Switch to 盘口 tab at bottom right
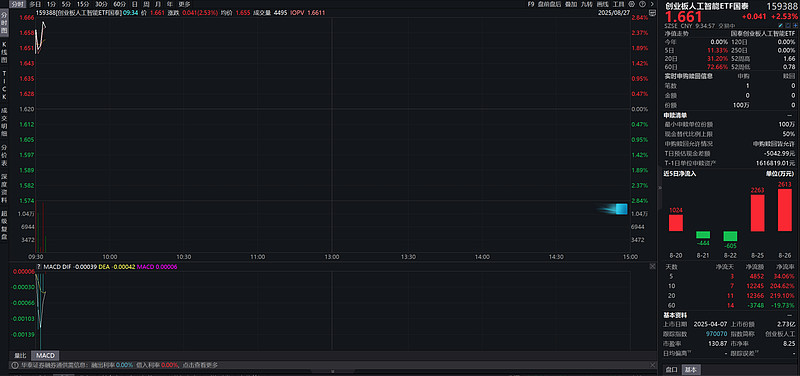This screenshot has height=376, width=800. (x=672, y=370)
